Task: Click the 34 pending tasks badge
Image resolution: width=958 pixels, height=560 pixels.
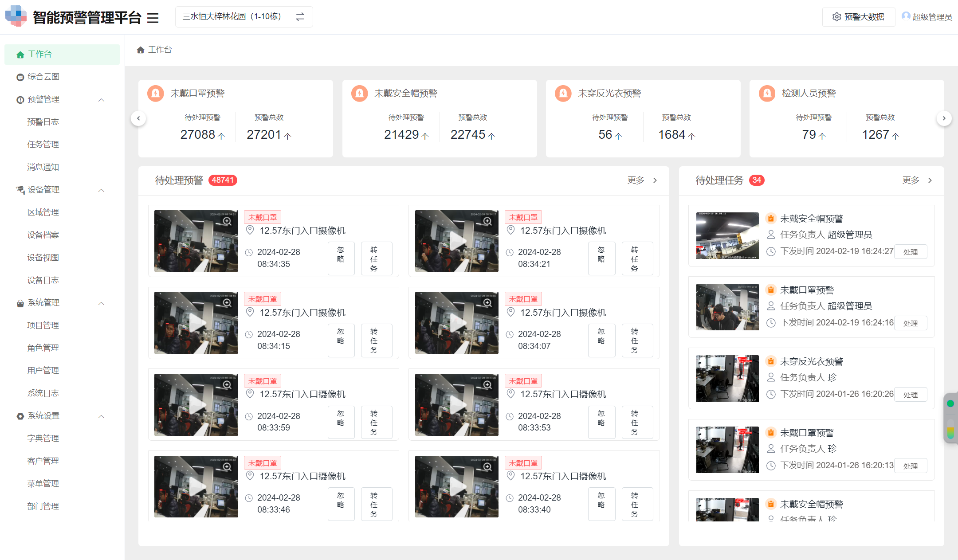Action: pyautogui.click(x=757, y=180)
